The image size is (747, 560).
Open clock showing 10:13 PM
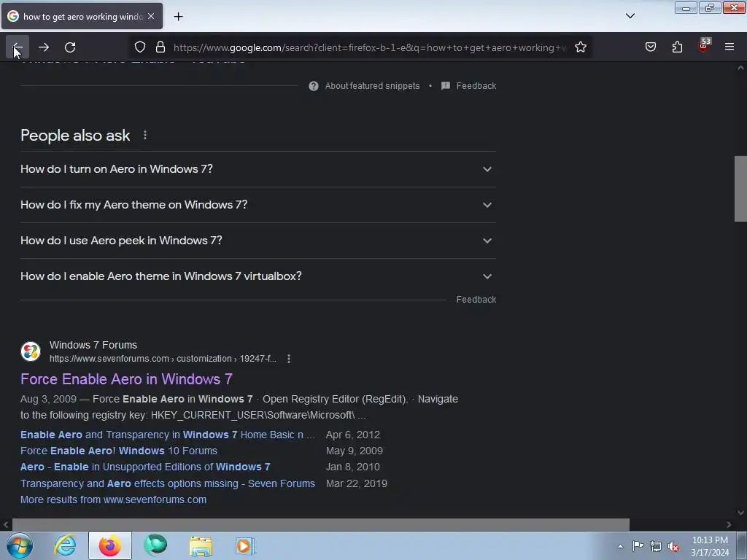tap(710, 546)
